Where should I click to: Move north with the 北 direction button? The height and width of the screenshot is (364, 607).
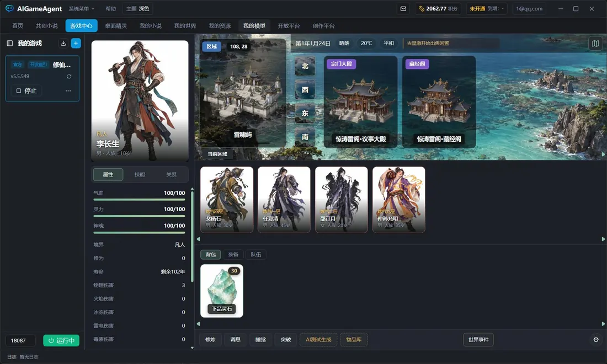305,66
